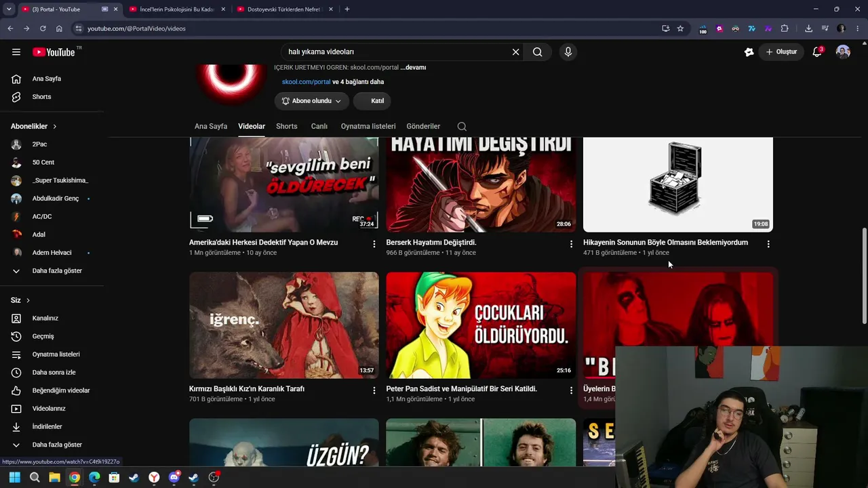
Task: Click the Oluştur create button
Action: [781, 52]
